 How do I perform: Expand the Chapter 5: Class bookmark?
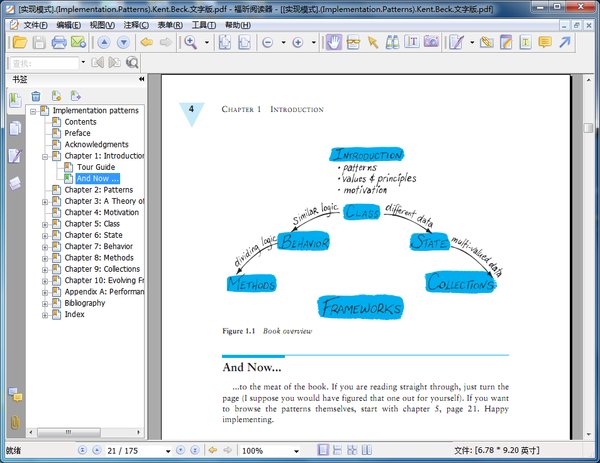pyautogui.click(x=45, y=225)
